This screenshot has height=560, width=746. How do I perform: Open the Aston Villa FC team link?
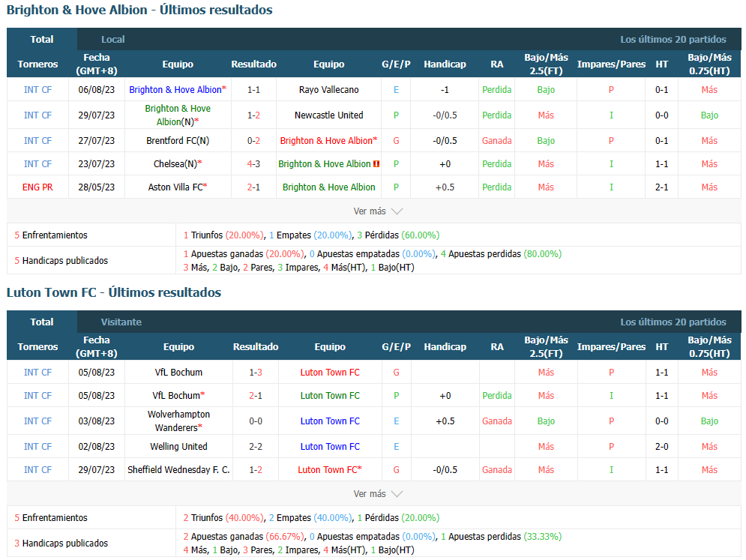[178, 187]
